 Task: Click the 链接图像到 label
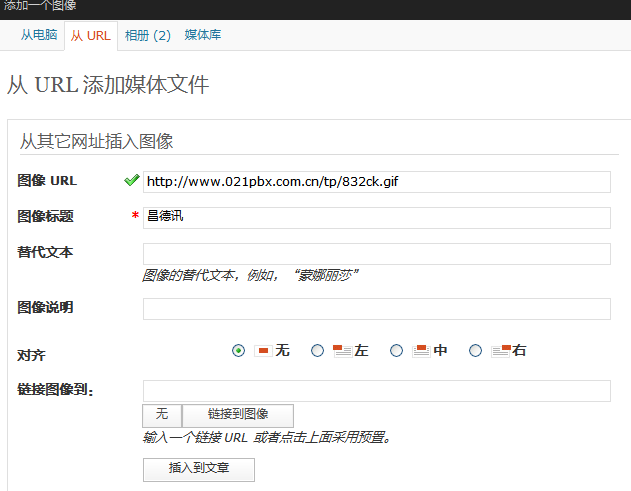click(x=55, y=390)
